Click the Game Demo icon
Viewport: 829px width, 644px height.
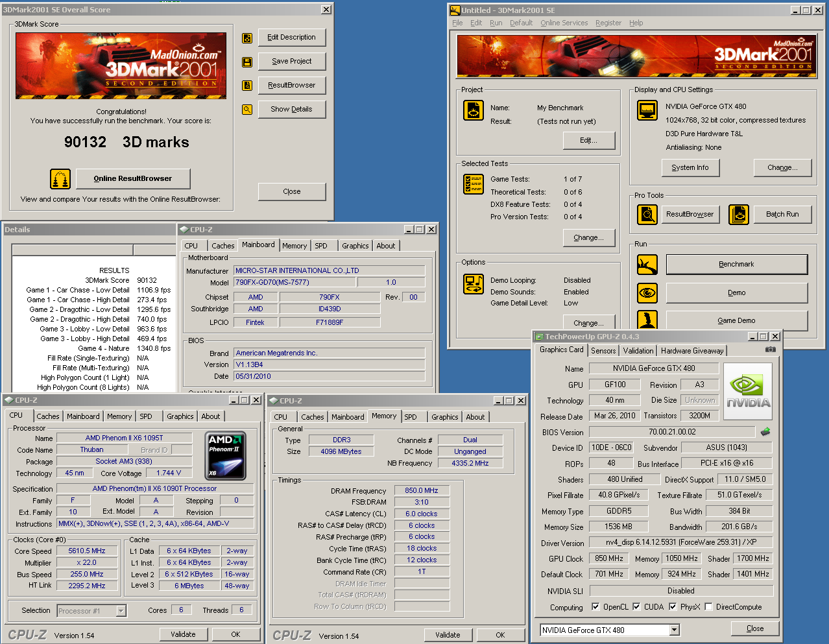(647, 320)
